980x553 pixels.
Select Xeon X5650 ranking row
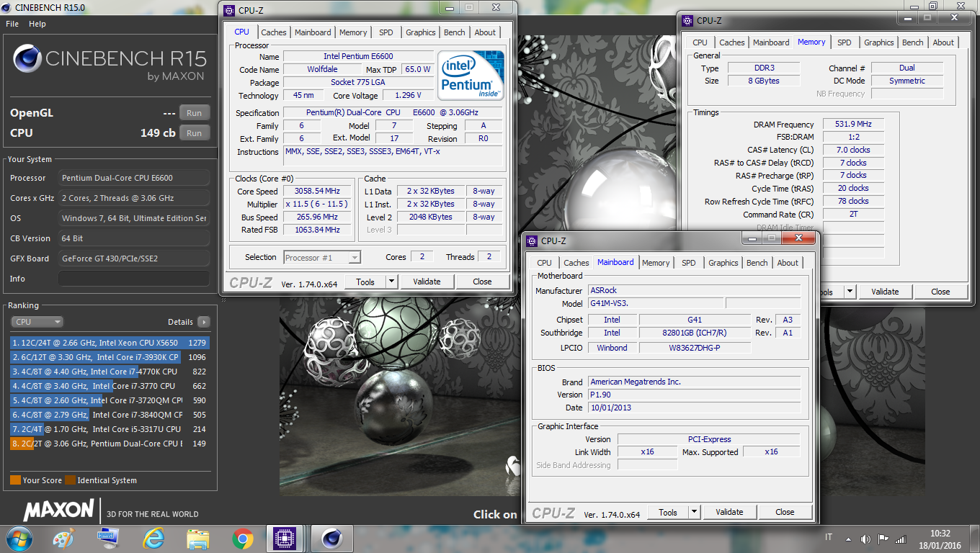(x=110, y=343)
